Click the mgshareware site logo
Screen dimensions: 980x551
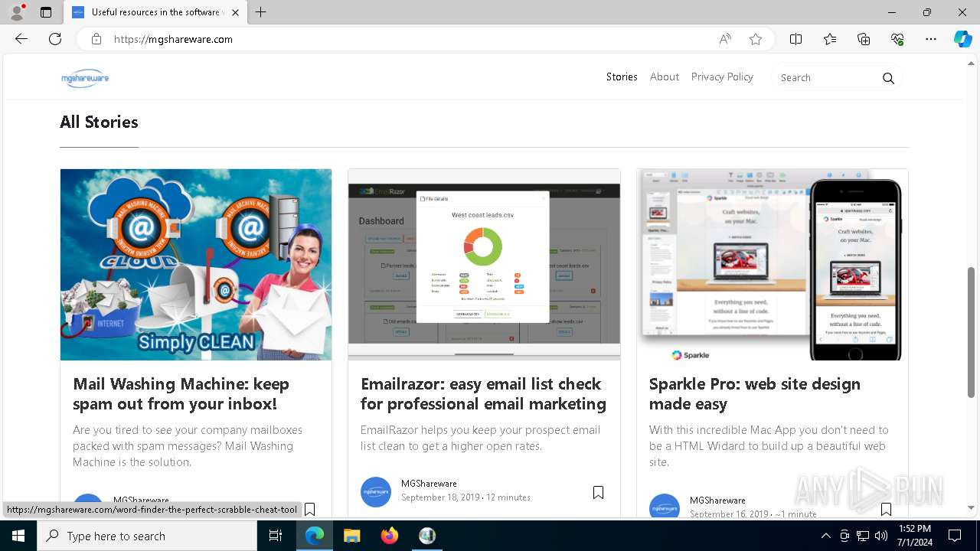pyautogui.click(x=85, y=78)
